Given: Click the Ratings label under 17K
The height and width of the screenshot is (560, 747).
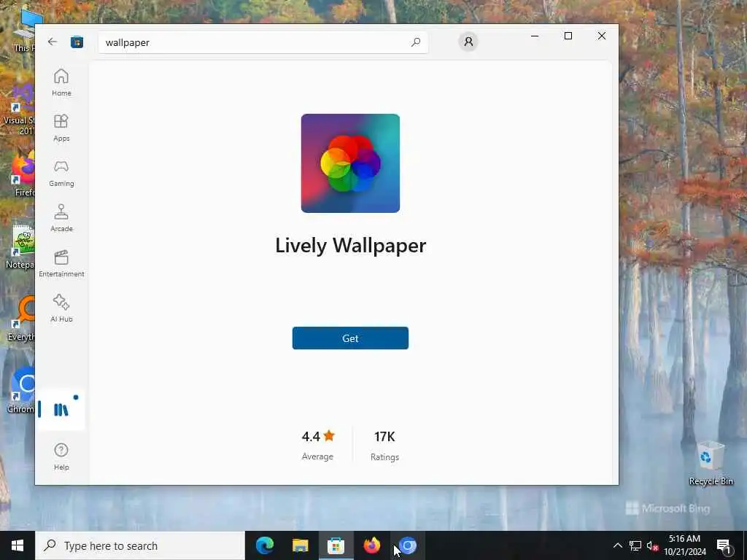Looking at the screenshot, I should click(385, 456).
